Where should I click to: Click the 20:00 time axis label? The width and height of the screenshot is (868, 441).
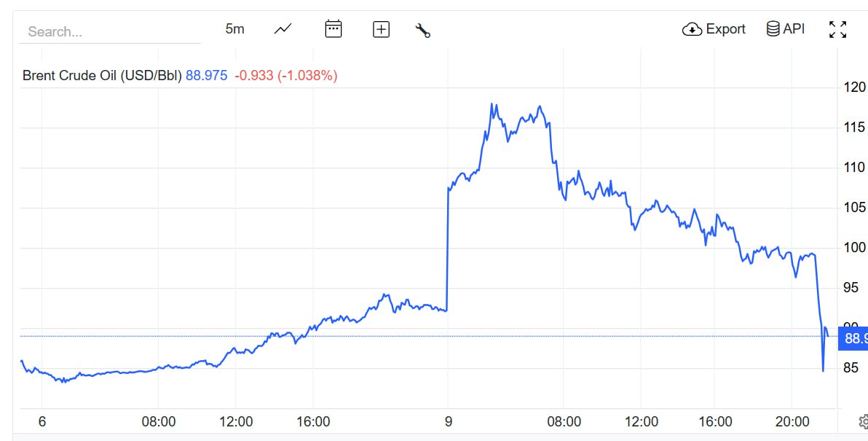click(792, 421)
